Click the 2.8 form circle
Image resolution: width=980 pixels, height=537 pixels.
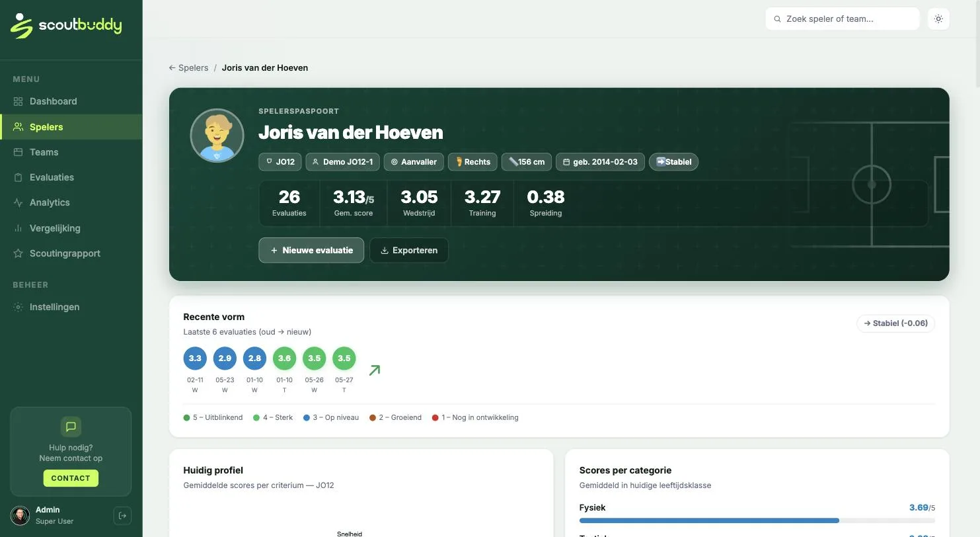click(x=254, y=358)
